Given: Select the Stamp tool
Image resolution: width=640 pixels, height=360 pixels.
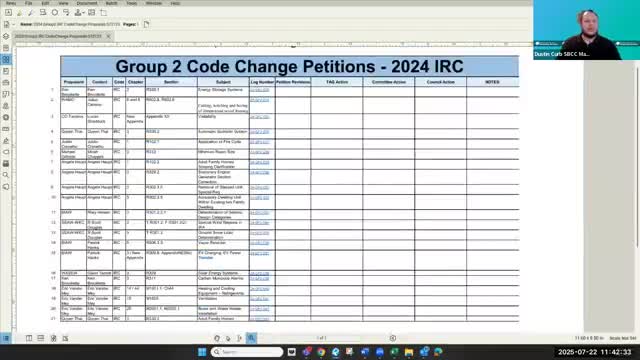Looking at the screenshot, I should click(x=78, y=13).
